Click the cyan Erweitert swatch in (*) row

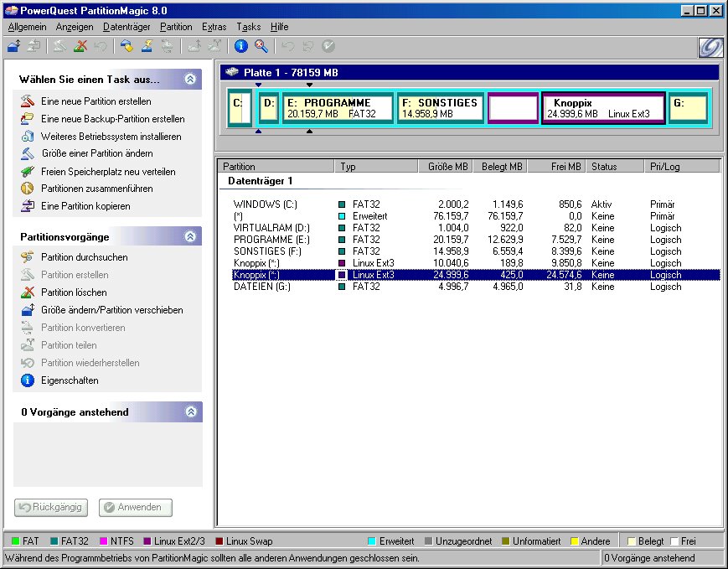[x=342, y=216]
